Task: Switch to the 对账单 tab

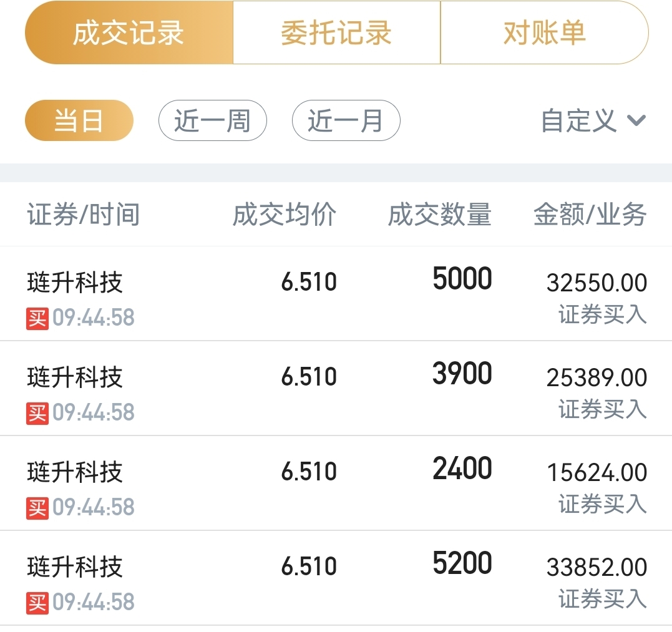Action: pyautogui.click(x=544, y=33)
